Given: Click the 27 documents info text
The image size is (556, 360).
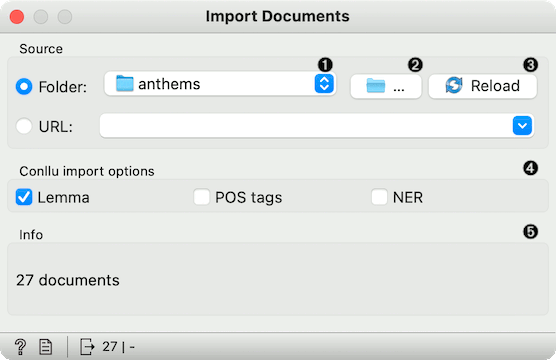Looking at the screenshot, I should (68, 280).
